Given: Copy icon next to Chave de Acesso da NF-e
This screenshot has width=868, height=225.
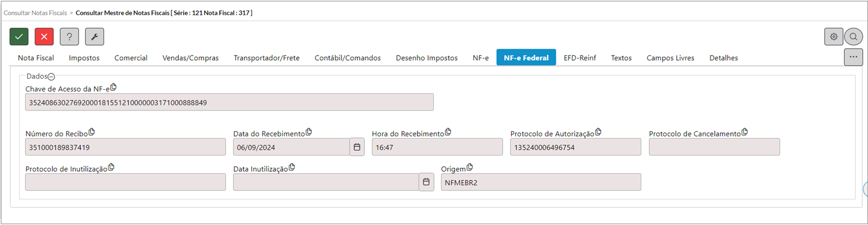Looking at the screenshot, I should point(113,87).
